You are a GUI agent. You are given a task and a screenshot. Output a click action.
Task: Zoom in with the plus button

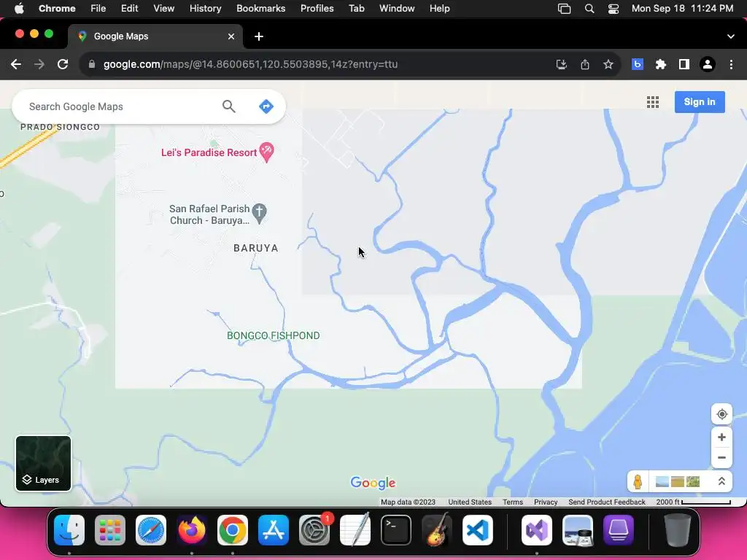point(721,437)
